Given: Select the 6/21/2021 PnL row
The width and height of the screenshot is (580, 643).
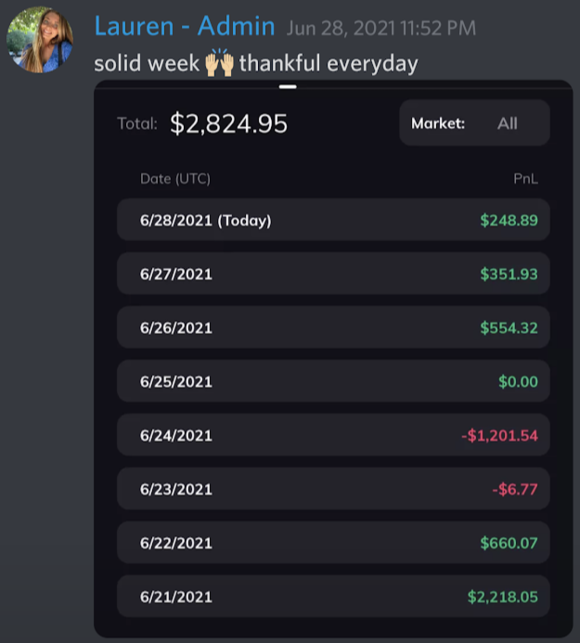Looking at the screenshot, I should point(333,596).
